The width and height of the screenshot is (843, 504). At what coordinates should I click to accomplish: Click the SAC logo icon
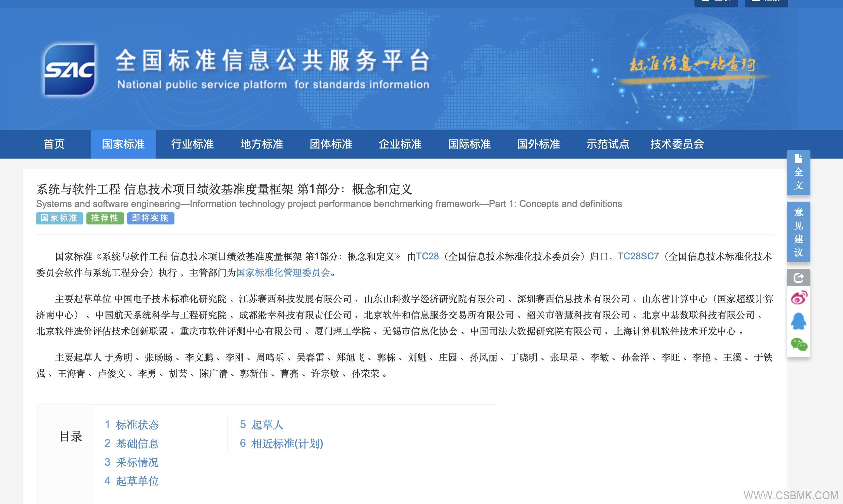[70, 70]
